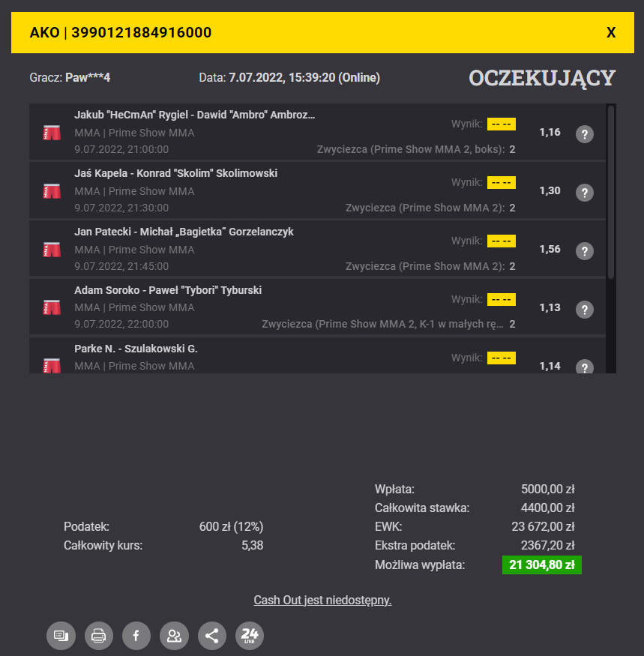Open the 24 Live icon
The height and width of the screenshot is (656, 644).
[x=250, y=636]
